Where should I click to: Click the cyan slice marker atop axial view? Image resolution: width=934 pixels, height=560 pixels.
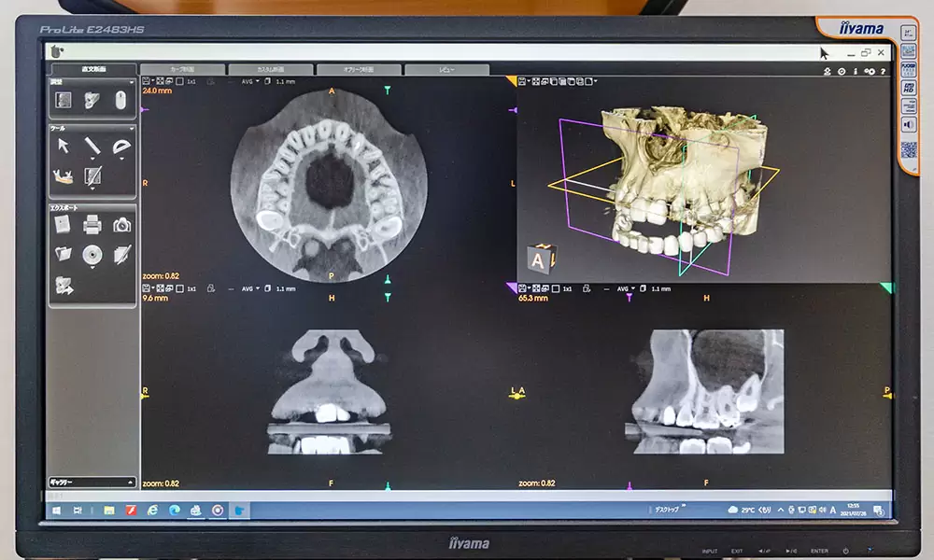point(388,90)
